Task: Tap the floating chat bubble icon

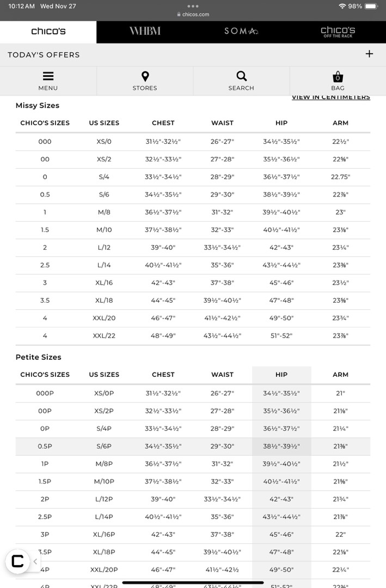Action: pyautogui.click(x=17, y=561)
